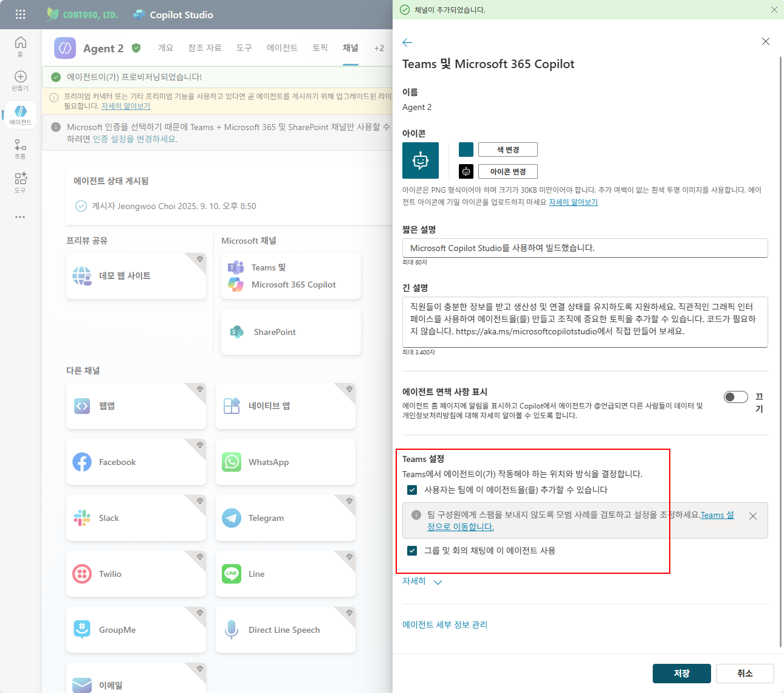
Task: Open the Direct Line Speech channel card
Action: click(x=286, y=630)
